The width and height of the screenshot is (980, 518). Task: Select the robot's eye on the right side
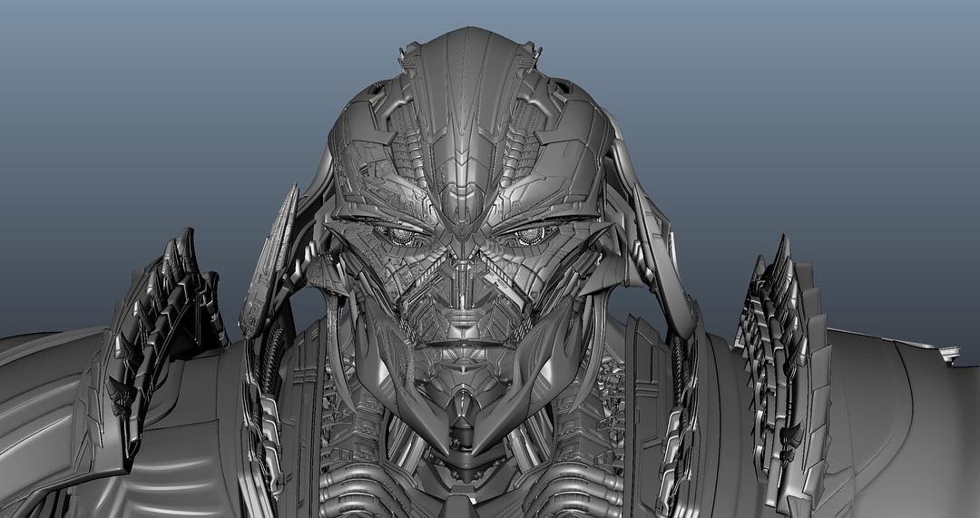tap(531, 235)
